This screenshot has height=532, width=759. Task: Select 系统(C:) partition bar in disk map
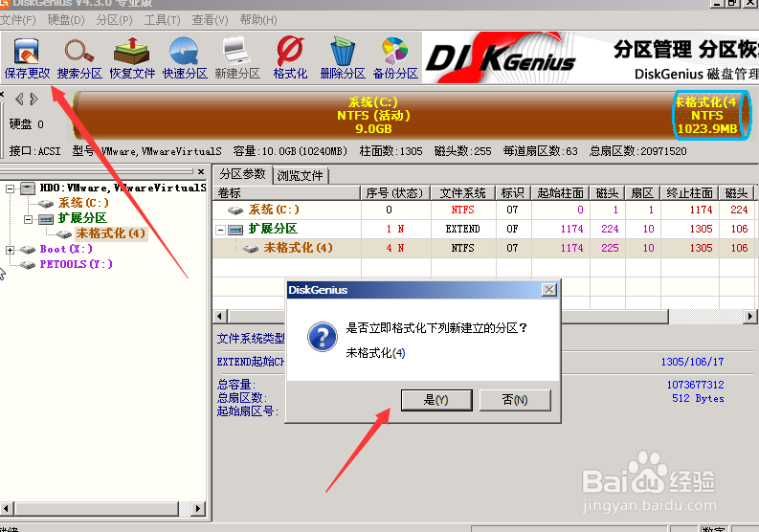(372, 115)
